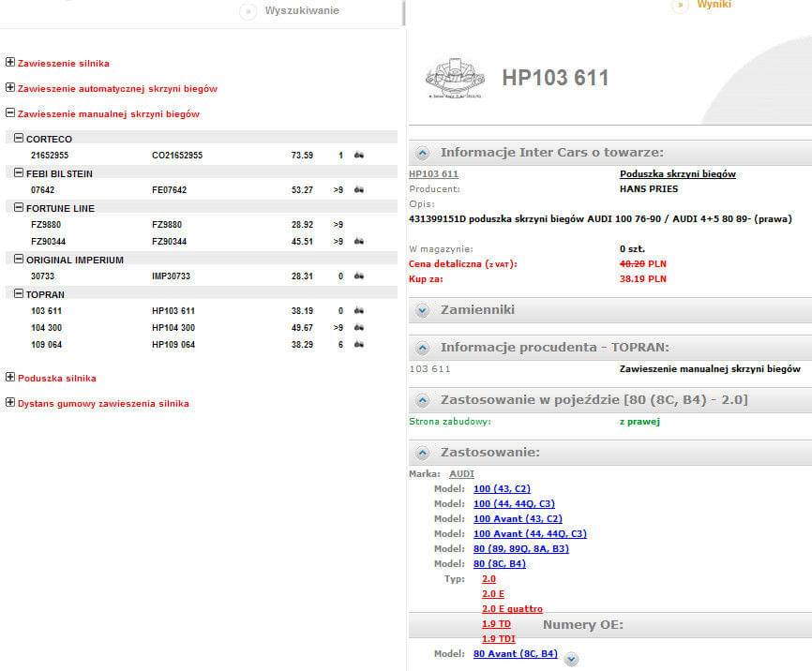Viewport: 812px width, 671px height.
Task: Open Dystans gumowy zawieszenia silnika link
Action: click(x=103, y=403)
